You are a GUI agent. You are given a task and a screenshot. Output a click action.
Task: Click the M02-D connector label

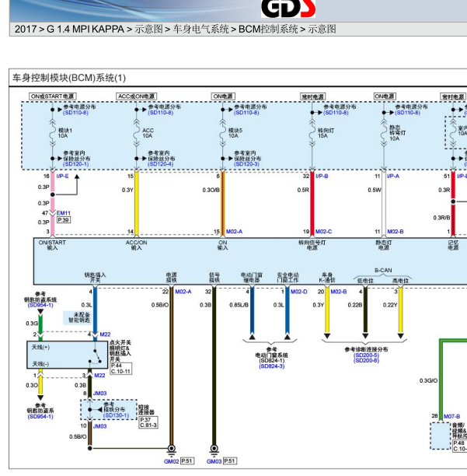[x=299, y=292]
